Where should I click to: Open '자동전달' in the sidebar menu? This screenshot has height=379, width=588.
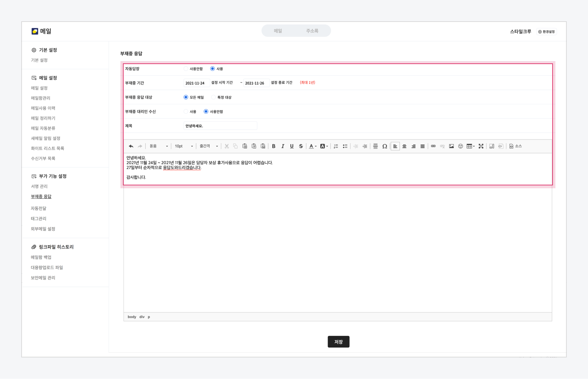(39, 208)
